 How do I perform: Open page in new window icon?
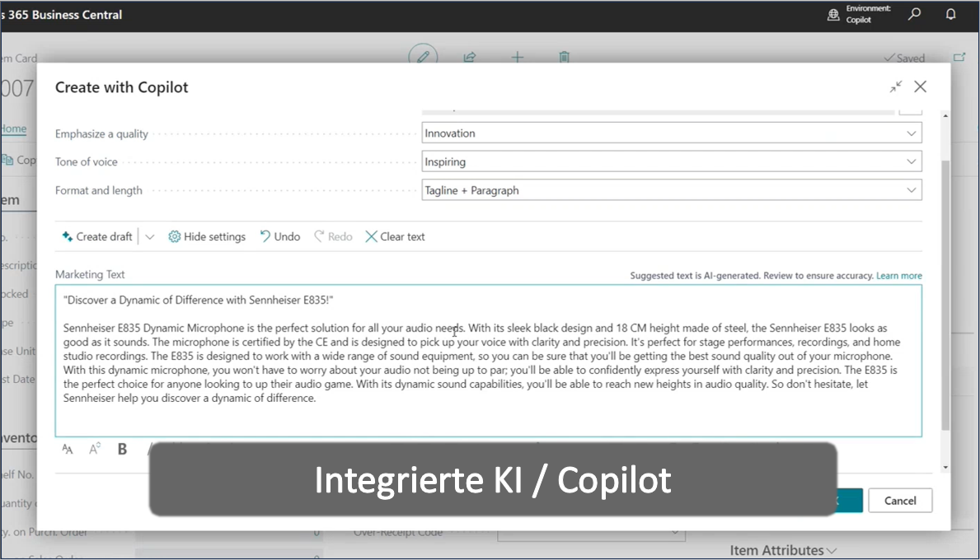pos(959,58)
